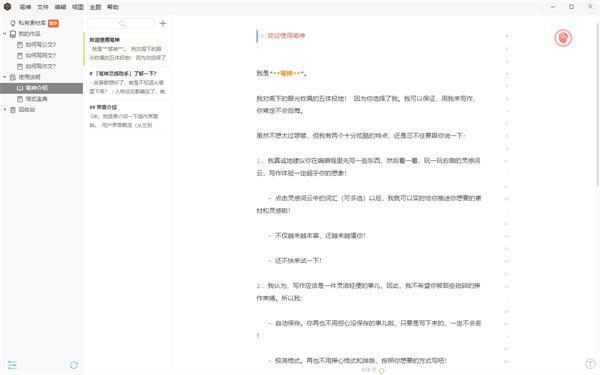Click the green circle status icon at bottom
This screenshot has width=600, height=375.
point(382,370)
